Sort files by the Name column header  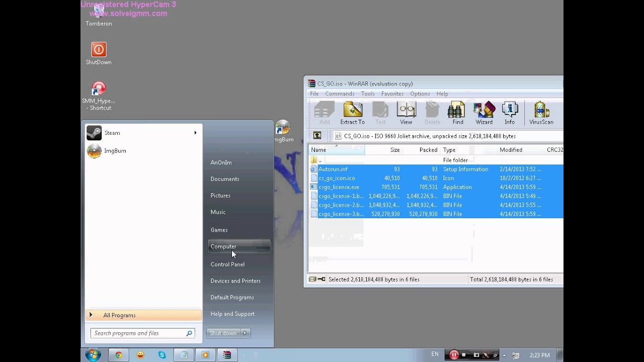click(337, 150)
